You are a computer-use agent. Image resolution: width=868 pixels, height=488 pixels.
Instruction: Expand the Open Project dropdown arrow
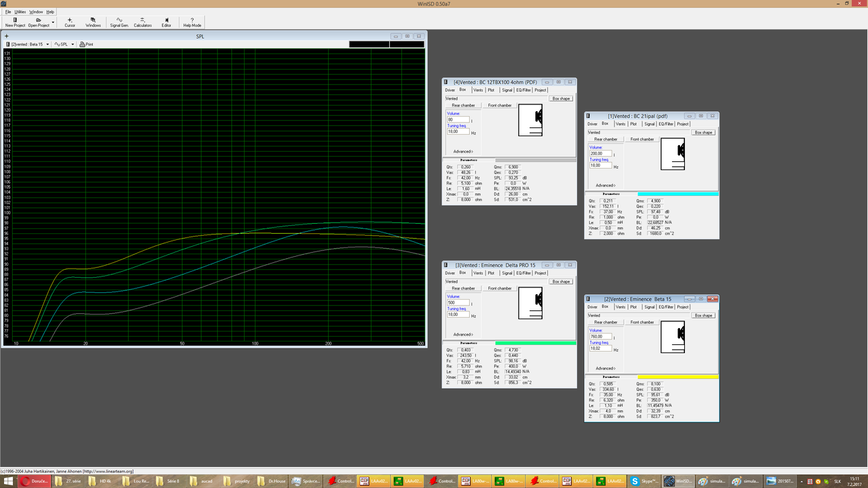click(x=53, y=21)
